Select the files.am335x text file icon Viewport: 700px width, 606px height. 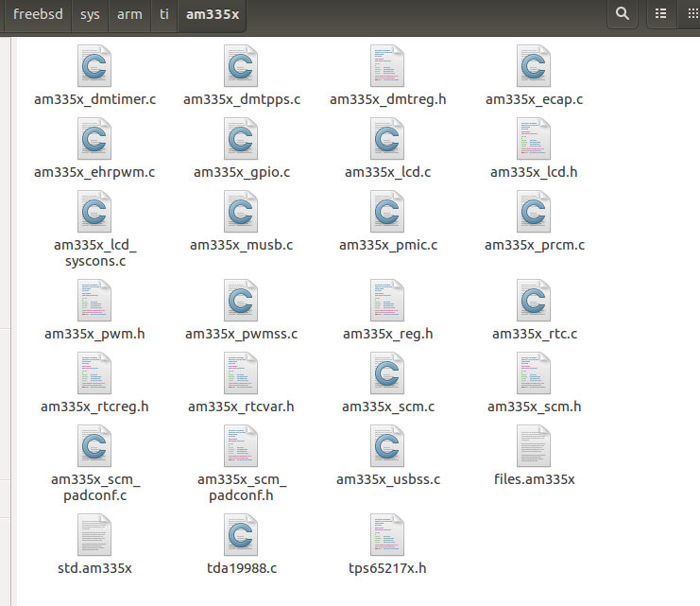click(x=534, y=446)
